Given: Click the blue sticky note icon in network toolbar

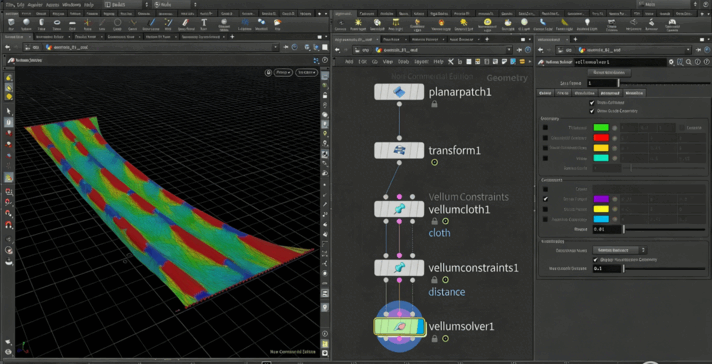Looking at the screenshot, I should pyautogui.click(x=513, y=61).
